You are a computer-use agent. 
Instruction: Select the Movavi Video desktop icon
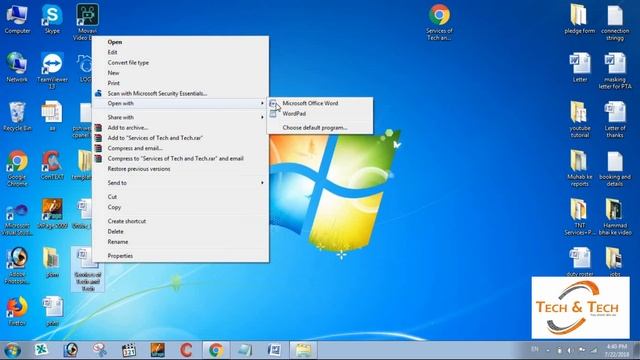point(87,21)
